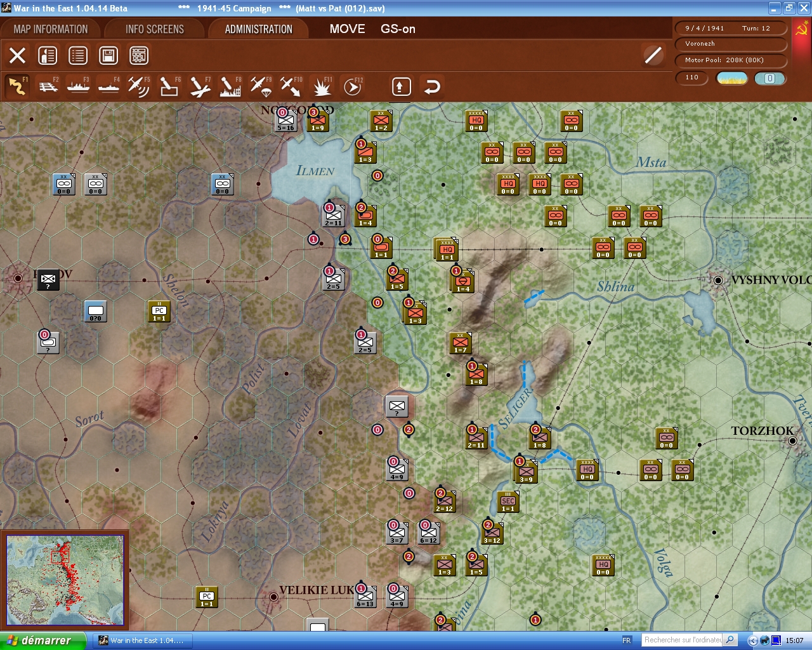Screen dimensions: 812x650
Task: Select the F2 rail transport mode
Action: 48,86
